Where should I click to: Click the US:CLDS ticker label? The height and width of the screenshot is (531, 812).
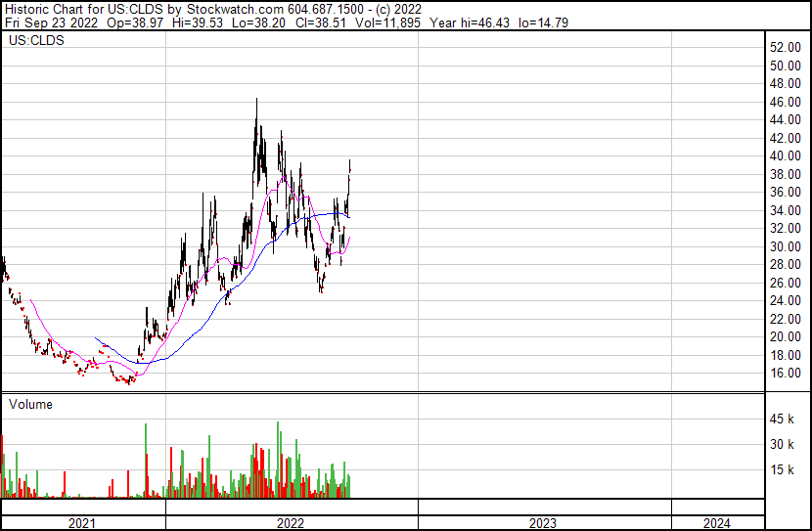(36, 40)
